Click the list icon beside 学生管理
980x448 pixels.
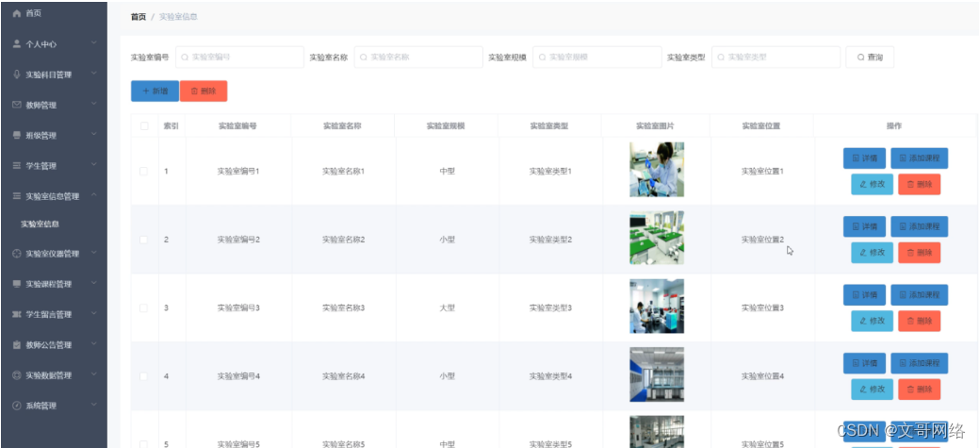(17, 166)
